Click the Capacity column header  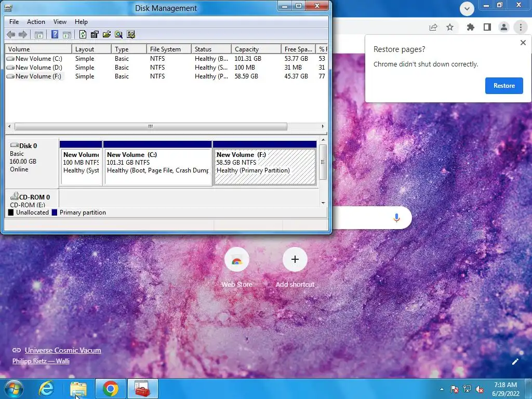pos(256,49)
